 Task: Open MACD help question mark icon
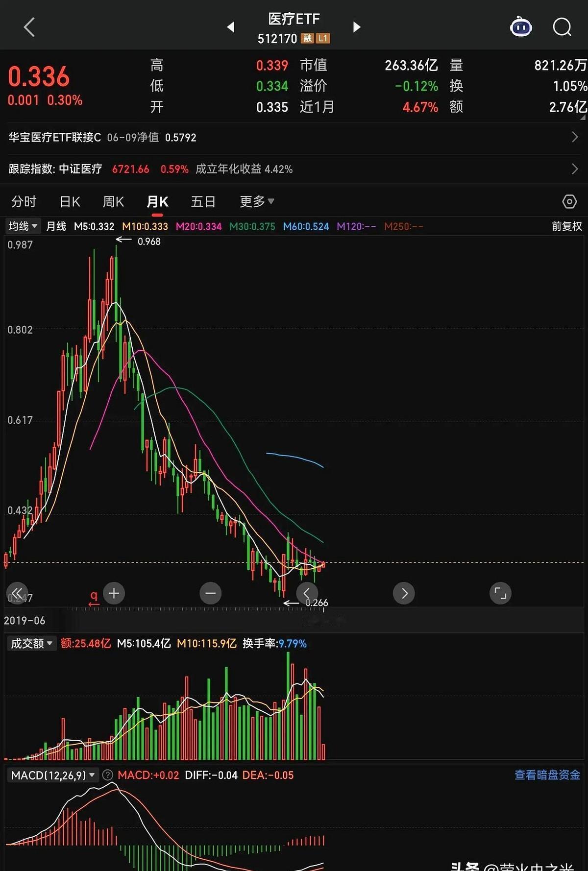(x=107, y=775)
